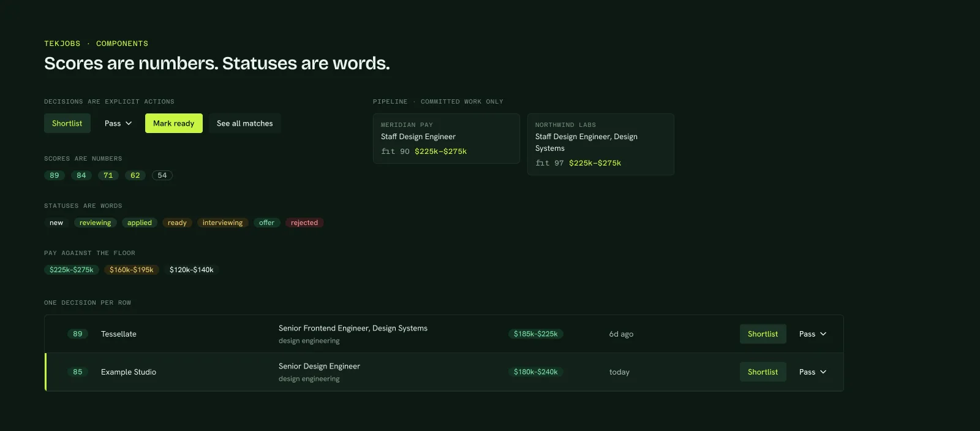Screen dimensions: 980x431
Task: Click the $225k–$275k salary in the Meridian Pay card
Action: [x=440, y=151]
